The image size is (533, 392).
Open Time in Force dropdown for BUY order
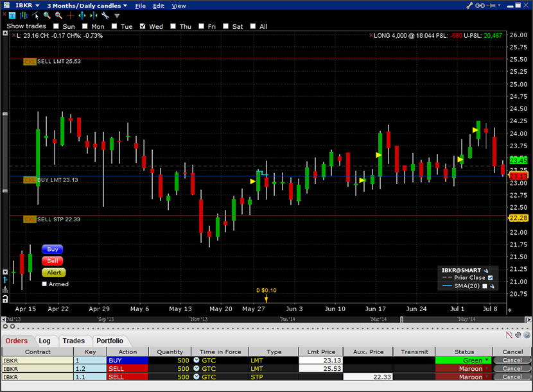click(x=197, y=361)
